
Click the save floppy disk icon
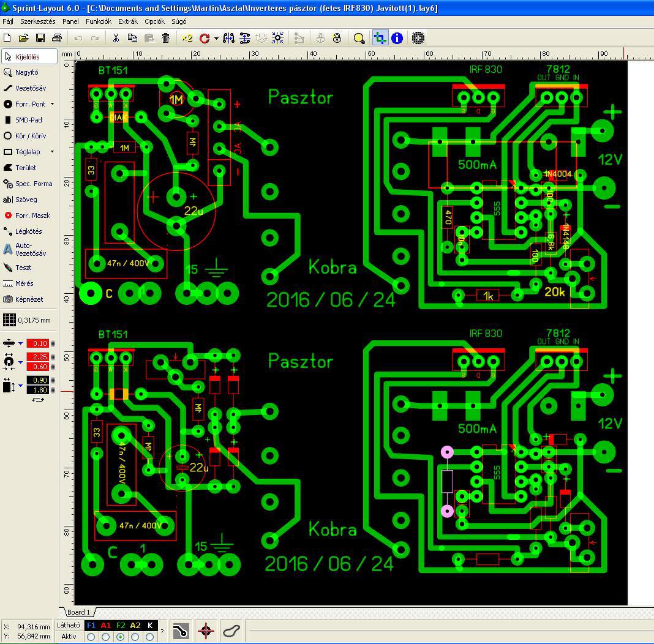[x=40, y=39]
